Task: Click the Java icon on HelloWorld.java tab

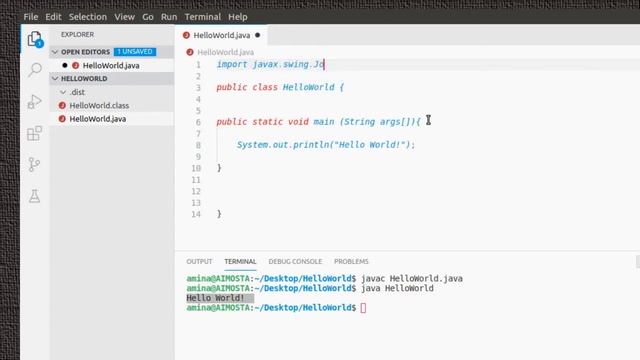Action: (187, 35)
